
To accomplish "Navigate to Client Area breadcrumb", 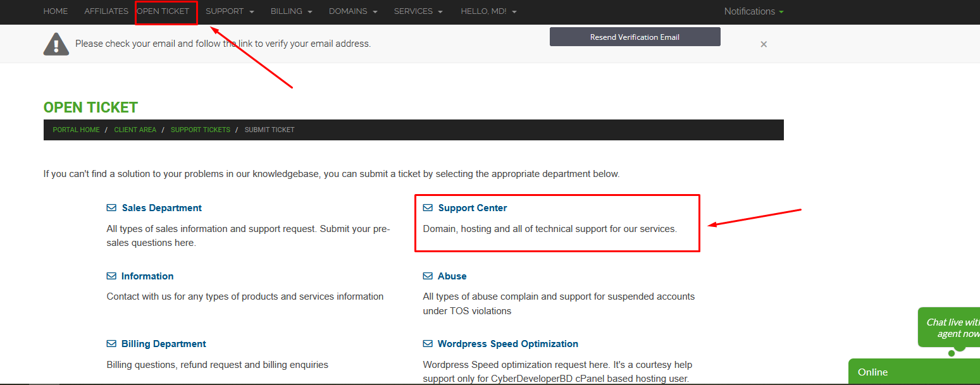I will pos(135,130).
